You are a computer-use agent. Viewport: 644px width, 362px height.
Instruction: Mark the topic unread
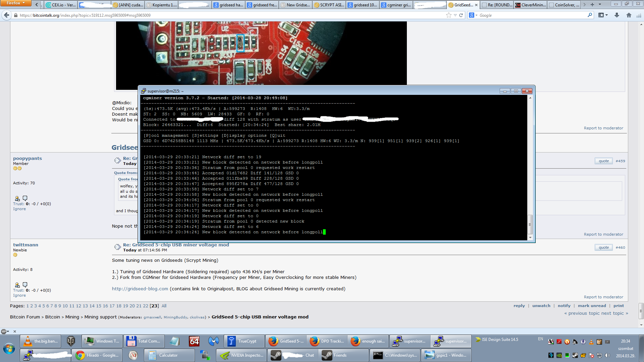point(592,306)
